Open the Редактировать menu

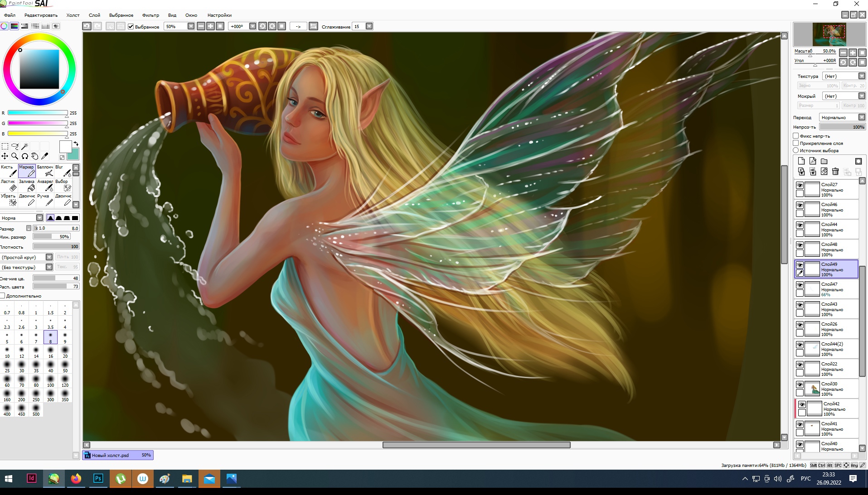coord(41,15)
